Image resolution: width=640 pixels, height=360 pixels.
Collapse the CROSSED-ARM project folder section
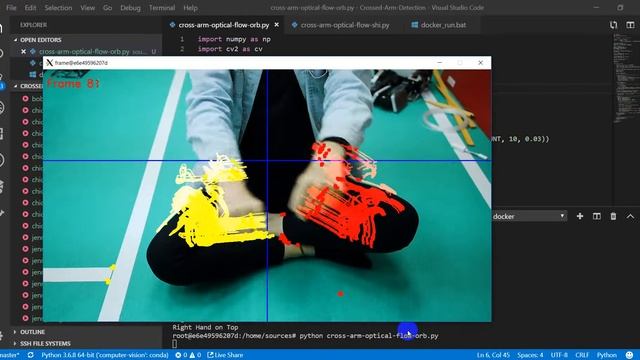point(29,86)
